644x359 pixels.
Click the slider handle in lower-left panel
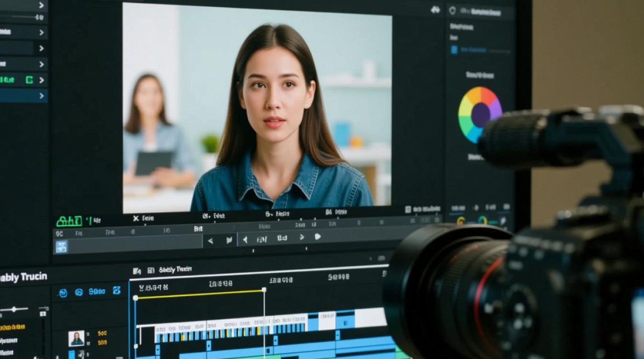(13, 309)
